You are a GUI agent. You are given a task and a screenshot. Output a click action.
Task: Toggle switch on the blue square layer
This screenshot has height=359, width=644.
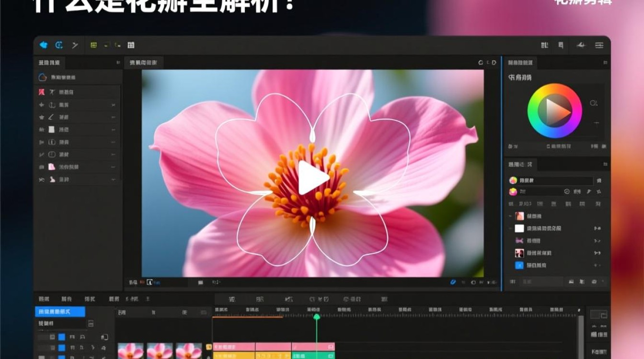pos(598,265)
